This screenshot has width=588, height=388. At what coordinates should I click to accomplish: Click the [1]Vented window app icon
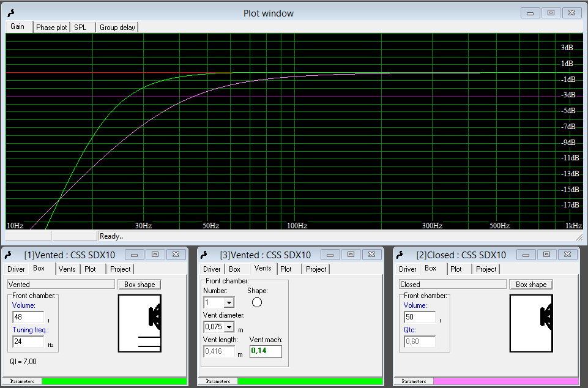pyautogui.click(x=8, y=255)
